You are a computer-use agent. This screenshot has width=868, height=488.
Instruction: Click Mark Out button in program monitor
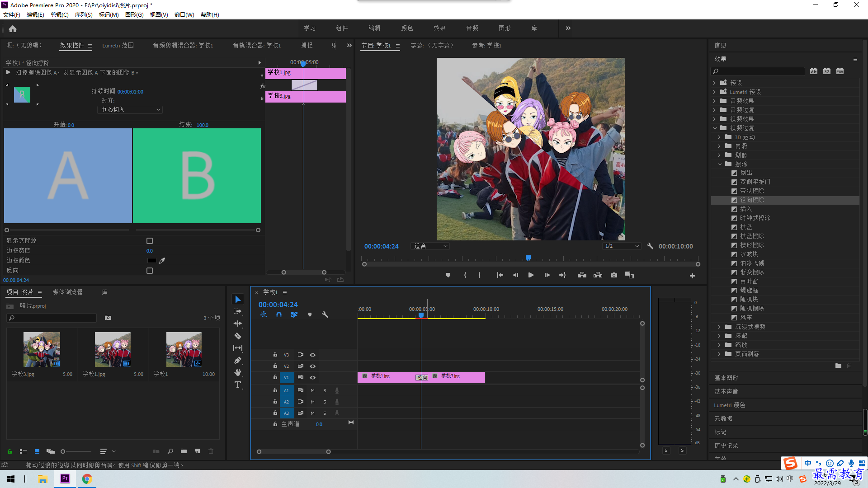click(x=479, y=275)
